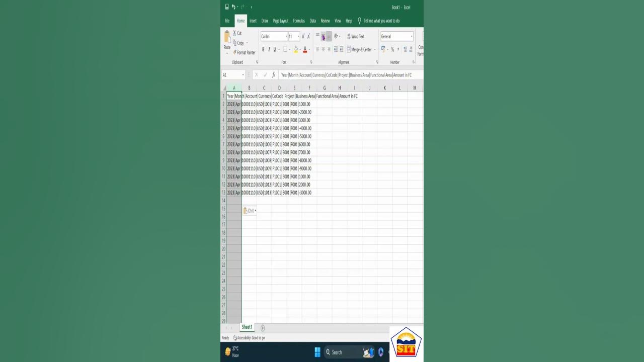
Task: Toggle italic formatting
Action: [x=269, y=49]
